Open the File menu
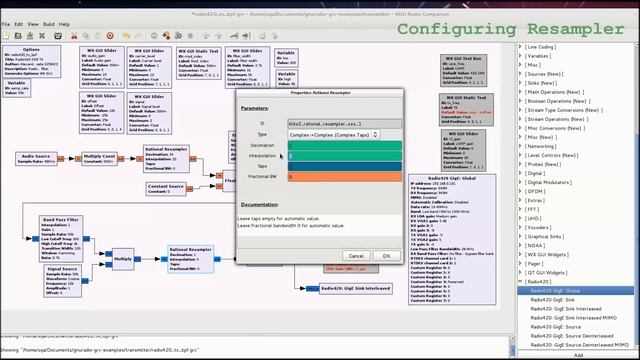The height and width of the screenshot is (360, 640). (x=6, y=24)
